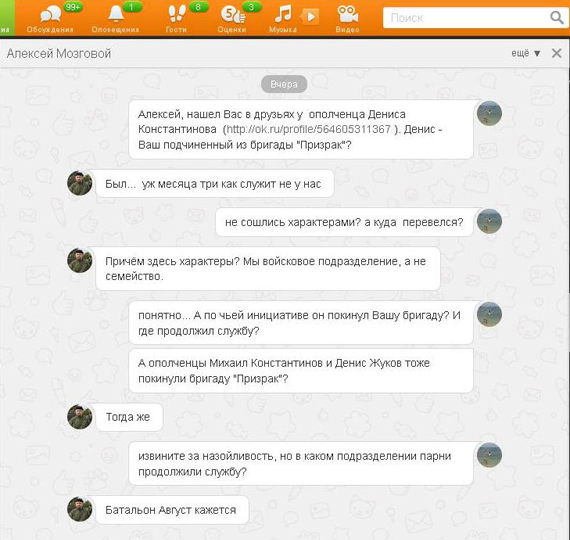Screen dimensions: 570x540
Task: Click the music play button
Action: coord(310,17)
